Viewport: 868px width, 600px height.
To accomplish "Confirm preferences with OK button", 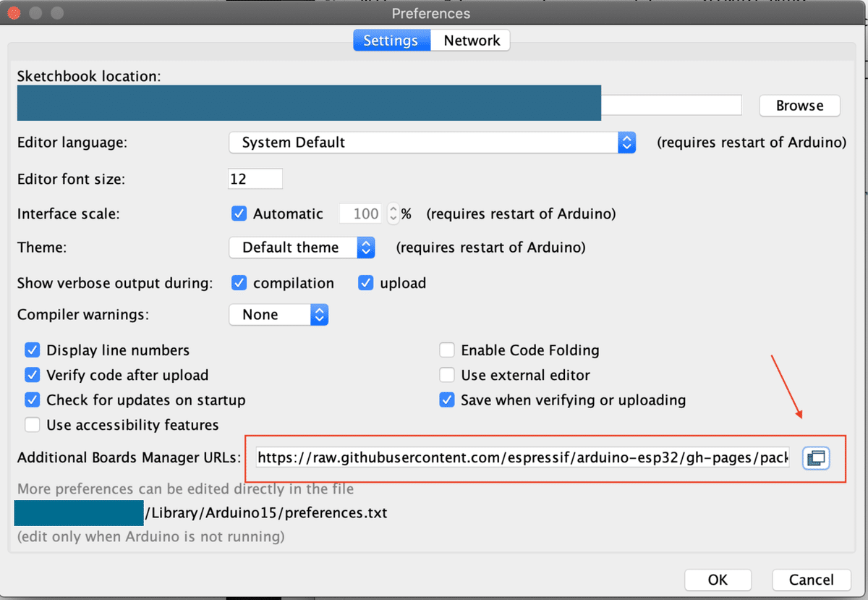I will tap(718, 580).
